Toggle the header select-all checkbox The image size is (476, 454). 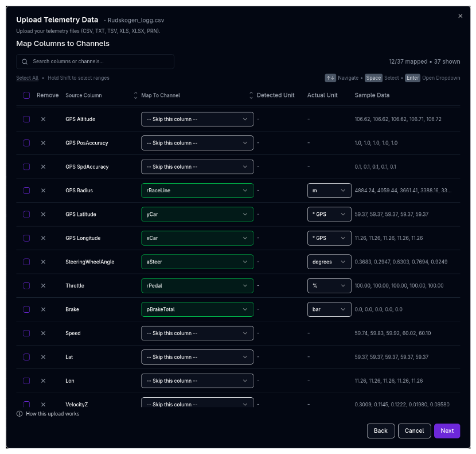coord(26,95)
